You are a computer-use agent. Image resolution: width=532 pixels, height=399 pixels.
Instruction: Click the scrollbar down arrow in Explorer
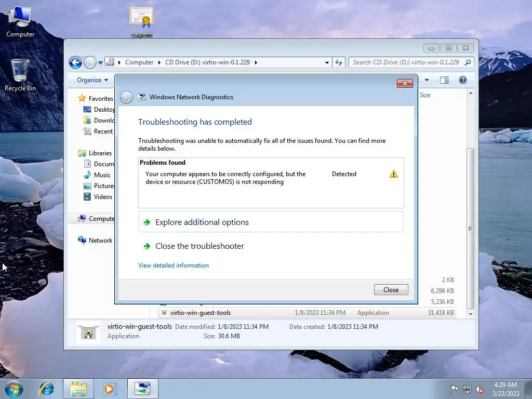pyautogui.click(x=471, y=314)
